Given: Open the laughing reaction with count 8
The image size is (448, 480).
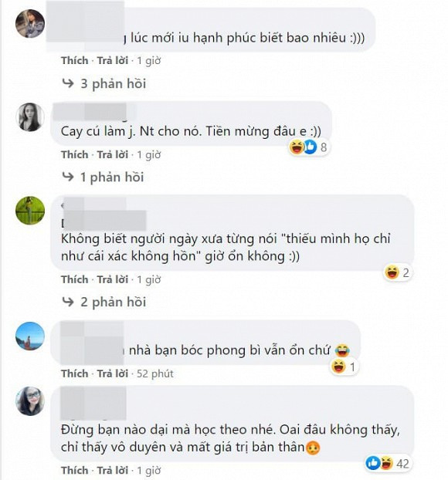Looking at the screenshot, I should [x=308, y=147].
